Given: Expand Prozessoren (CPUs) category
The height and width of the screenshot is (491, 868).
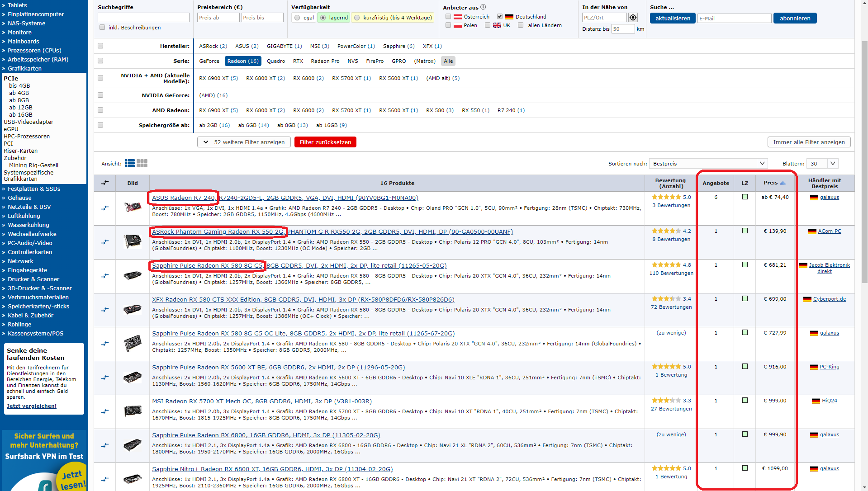Looking at the screenshot, I should [x=34, y=50].
